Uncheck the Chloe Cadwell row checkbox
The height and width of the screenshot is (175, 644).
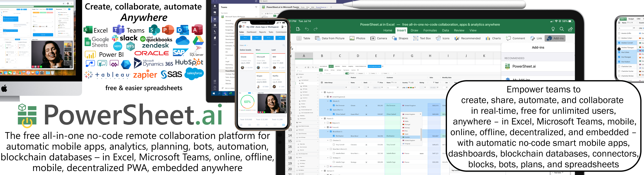[x=333, y=114]
